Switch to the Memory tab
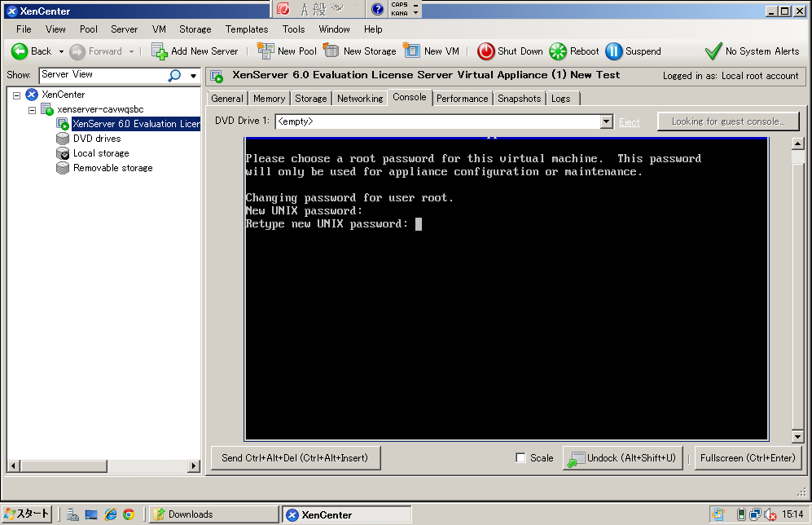This screenshot has width=812, height=525. 270,99
